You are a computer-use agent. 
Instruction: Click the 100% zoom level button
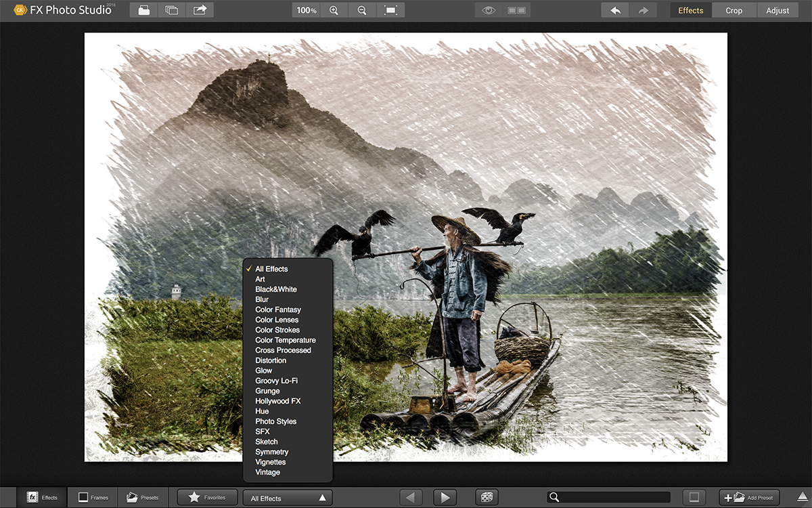point(307,10)
